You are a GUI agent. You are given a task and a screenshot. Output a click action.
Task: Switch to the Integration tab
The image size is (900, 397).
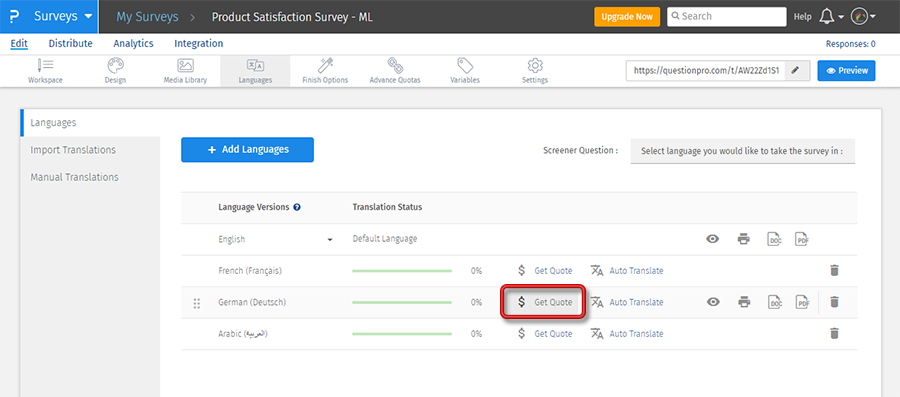199,43
